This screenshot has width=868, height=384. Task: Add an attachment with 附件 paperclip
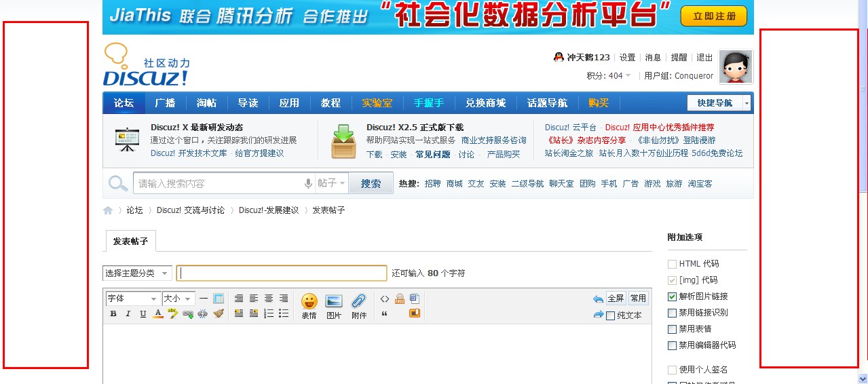[359, 307]
